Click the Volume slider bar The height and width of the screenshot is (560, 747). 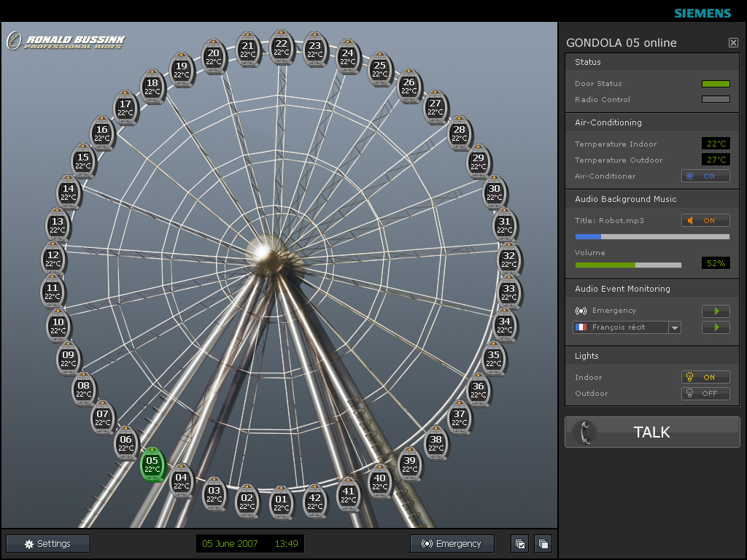(x=628, y=265)
